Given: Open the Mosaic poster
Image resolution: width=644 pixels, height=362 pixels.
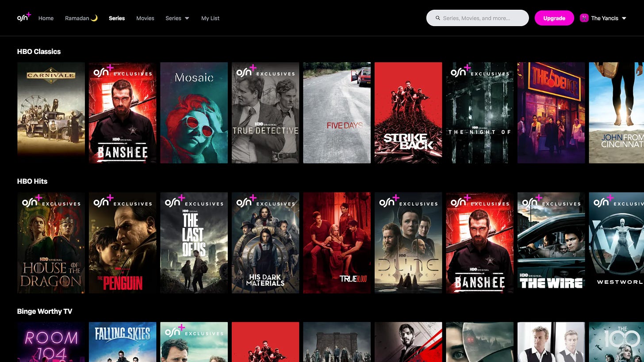Looking at the screenshot, I should pos(194,113).
